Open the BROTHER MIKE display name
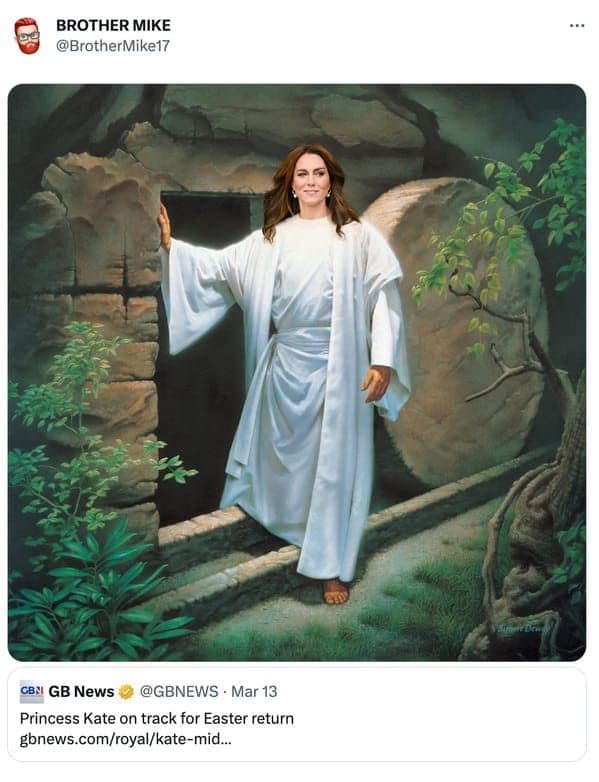 coord(113,25)
